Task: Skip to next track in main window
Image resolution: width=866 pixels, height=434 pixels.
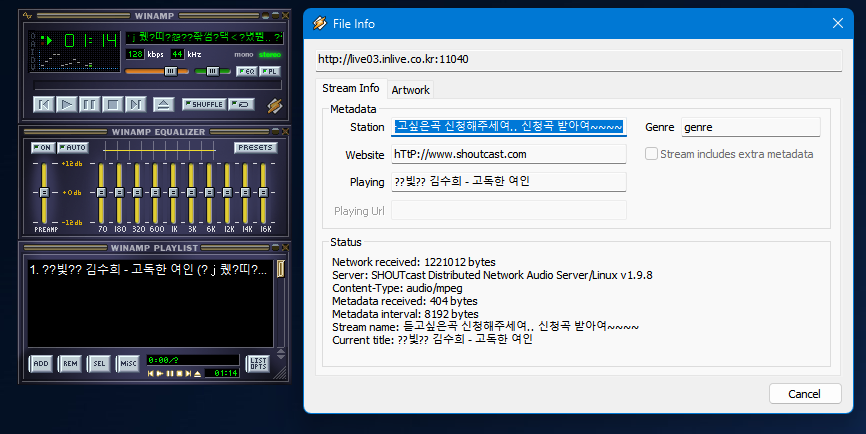Action: tap(135, 104)
